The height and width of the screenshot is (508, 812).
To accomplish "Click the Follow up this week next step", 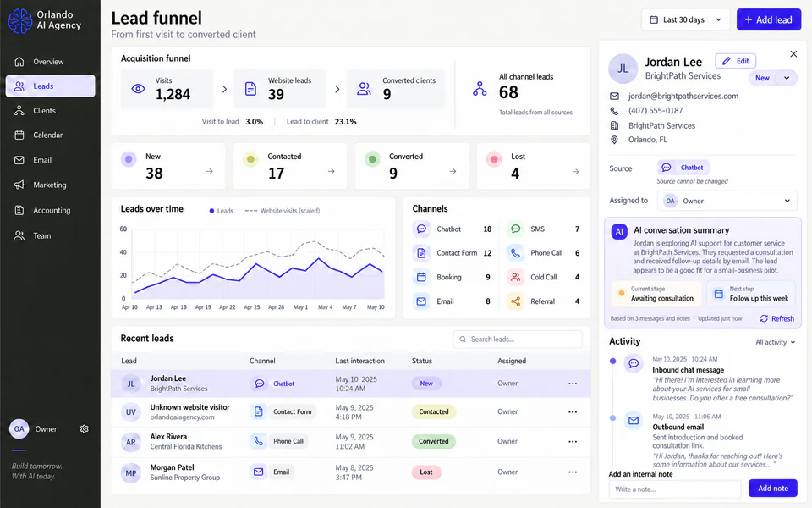I will (x=751, y=294).
